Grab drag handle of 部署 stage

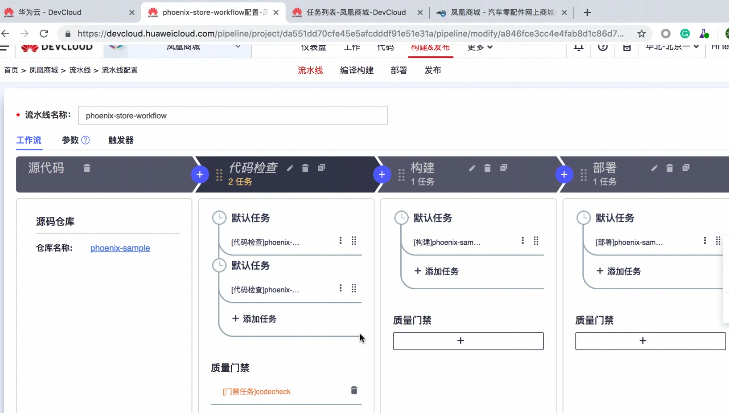click(x=583, y=175)
